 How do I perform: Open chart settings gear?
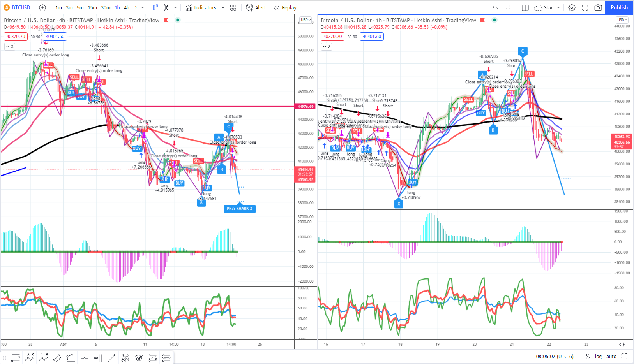click(x=572, y=7)
